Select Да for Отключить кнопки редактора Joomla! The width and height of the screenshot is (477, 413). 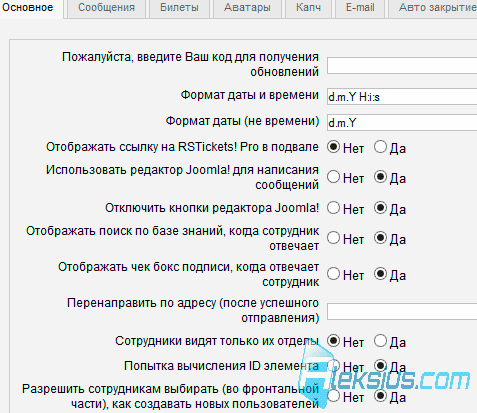tap(380, 208)
